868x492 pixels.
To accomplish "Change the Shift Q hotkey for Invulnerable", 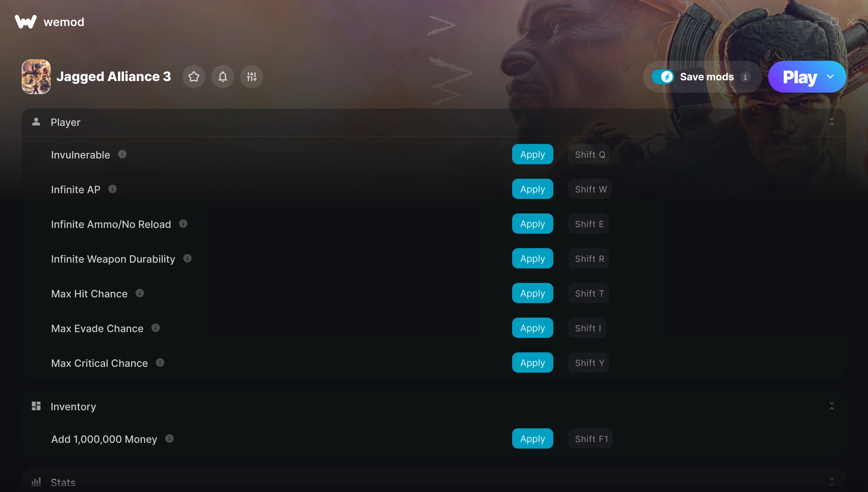I will pos(590,154).
